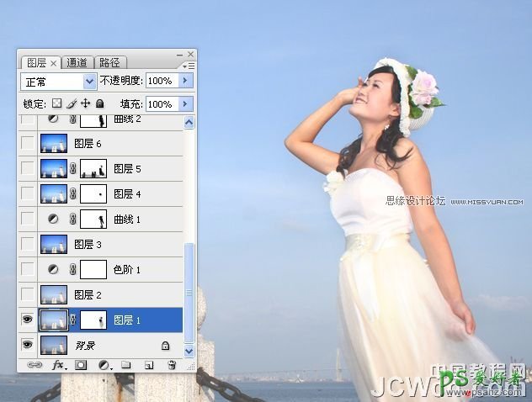Screen dimensions: 532x402
Task: Create a new layer group folder
Action: tap(126, 365)
